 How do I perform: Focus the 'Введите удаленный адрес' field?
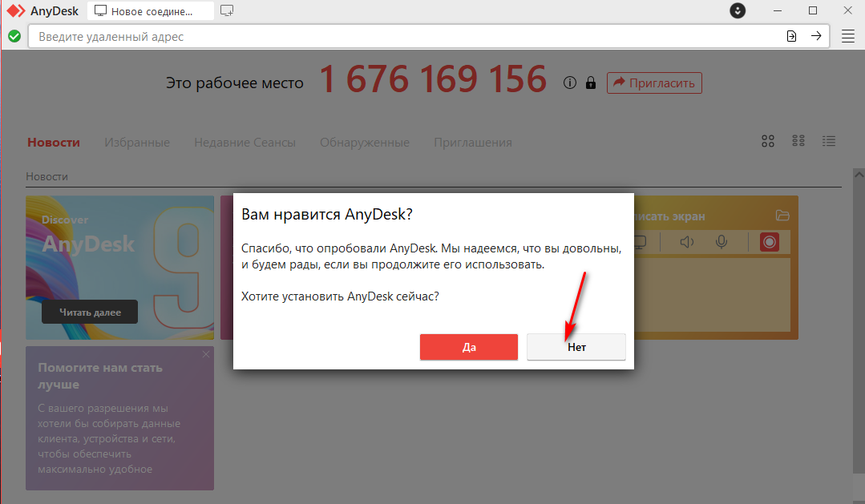pyautogui.click(x=408, y=36)
